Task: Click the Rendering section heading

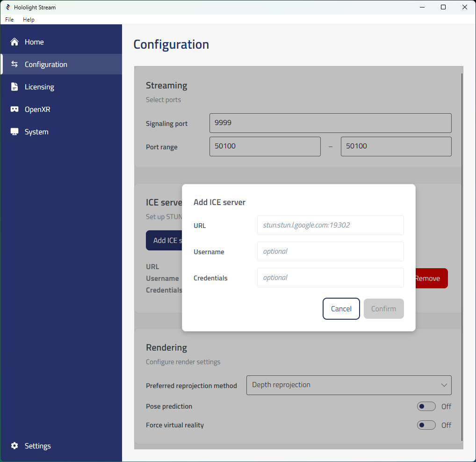Action: coord(166,347)
